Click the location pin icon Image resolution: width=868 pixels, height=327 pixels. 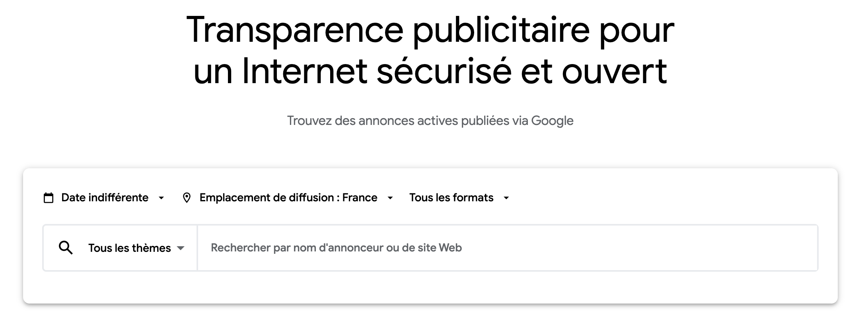tap(187, 198)
